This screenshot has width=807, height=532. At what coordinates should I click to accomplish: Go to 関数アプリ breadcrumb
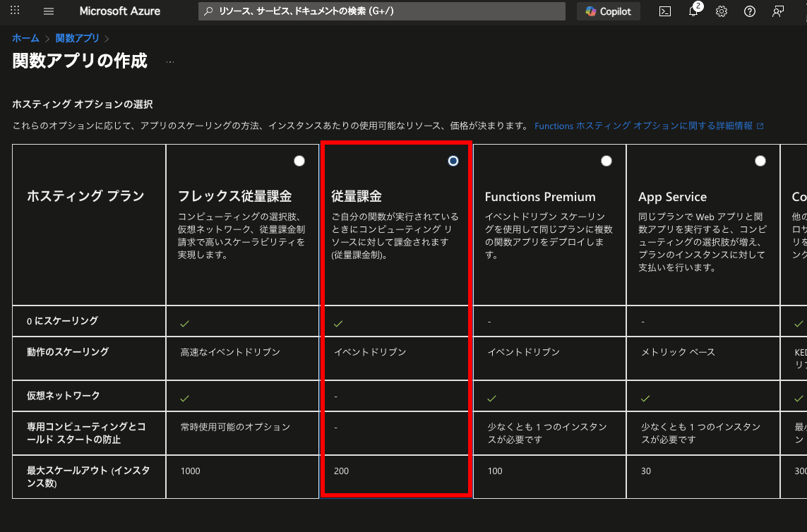(x=77, y=38)
